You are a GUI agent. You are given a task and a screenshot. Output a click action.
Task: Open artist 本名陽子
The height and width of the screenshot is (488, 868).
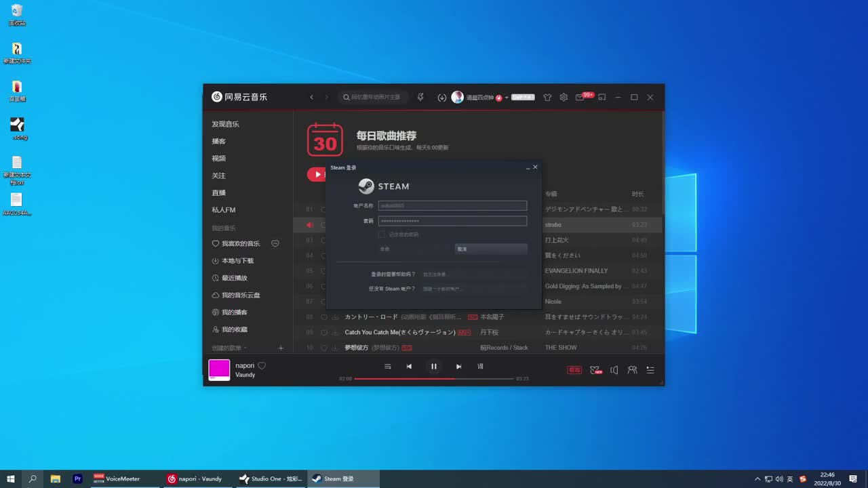point(492,317)
